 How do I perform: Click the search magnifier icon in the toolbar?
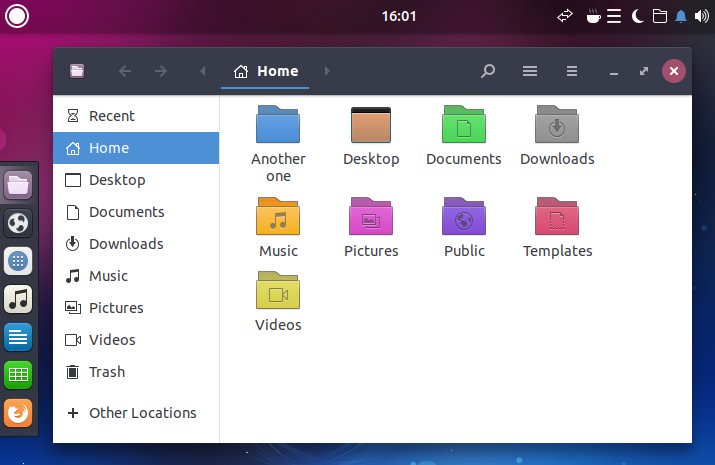487,71
